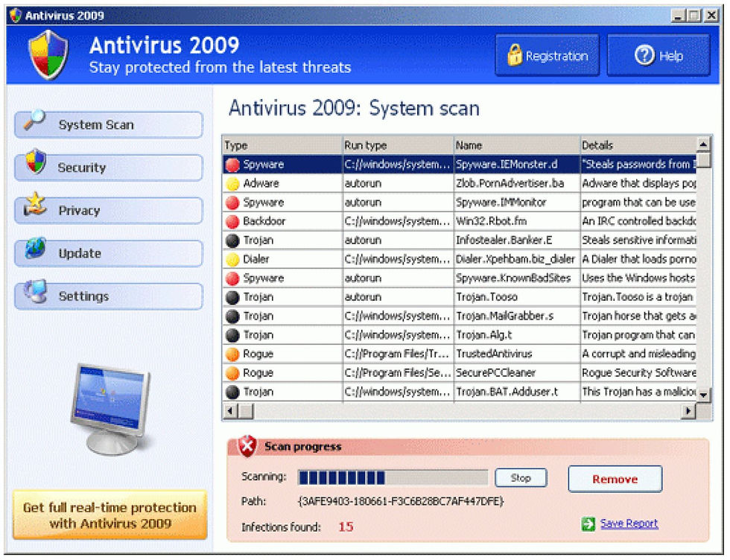Click the red dot for Spyware.IMMonitor
Screen dimensions: 730x560
[x=232, y=203]
